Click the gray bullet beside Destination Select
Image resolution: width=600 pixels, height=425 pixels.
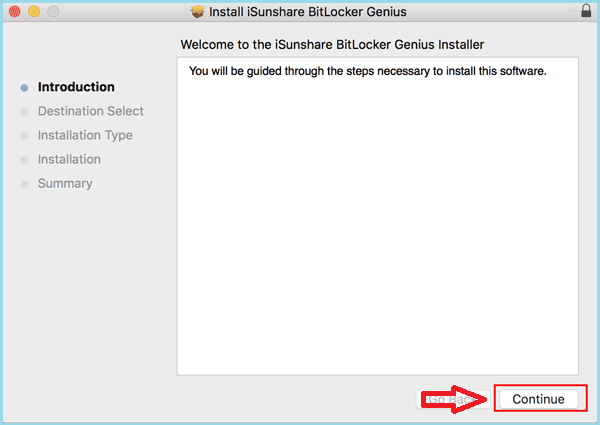click(24, 112)
